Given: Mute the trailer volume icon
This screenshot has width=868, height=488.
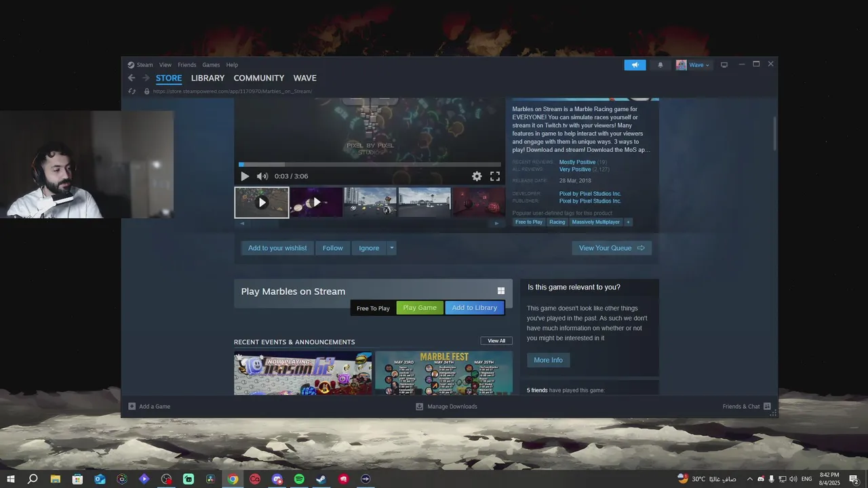Looking at the screenshot, I should (262, 176).
